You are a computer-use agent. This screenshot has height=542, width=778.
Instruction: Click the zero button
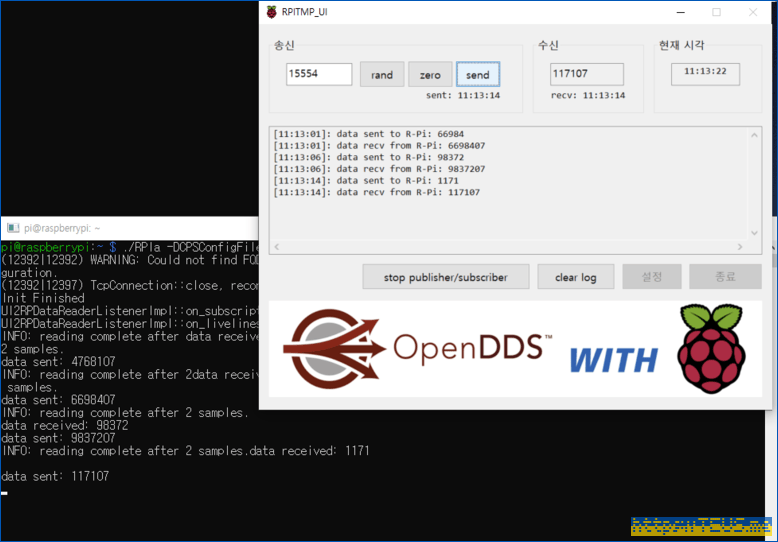[430, 74]
